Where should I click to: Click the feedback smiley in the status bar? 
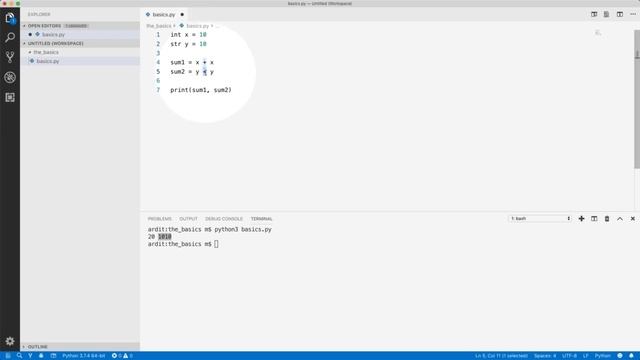620,356
